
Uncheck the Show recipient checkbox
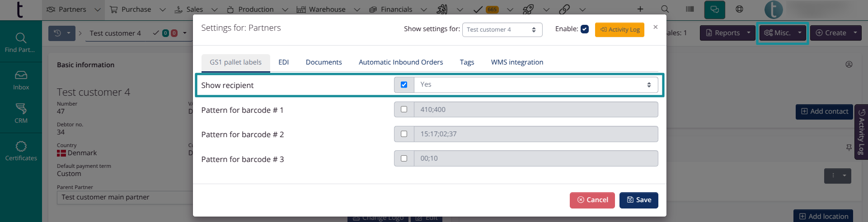click(404, 85)
